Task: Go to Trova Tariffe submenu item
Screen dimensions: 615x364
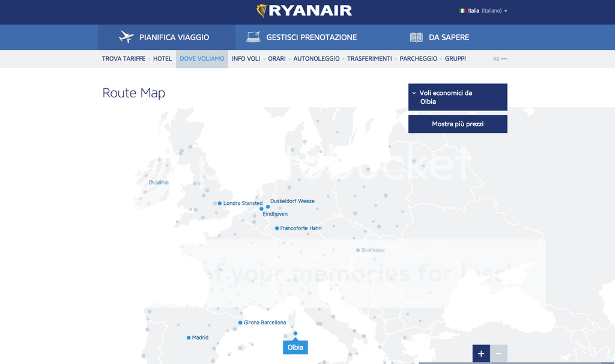Action: point(124,59)
